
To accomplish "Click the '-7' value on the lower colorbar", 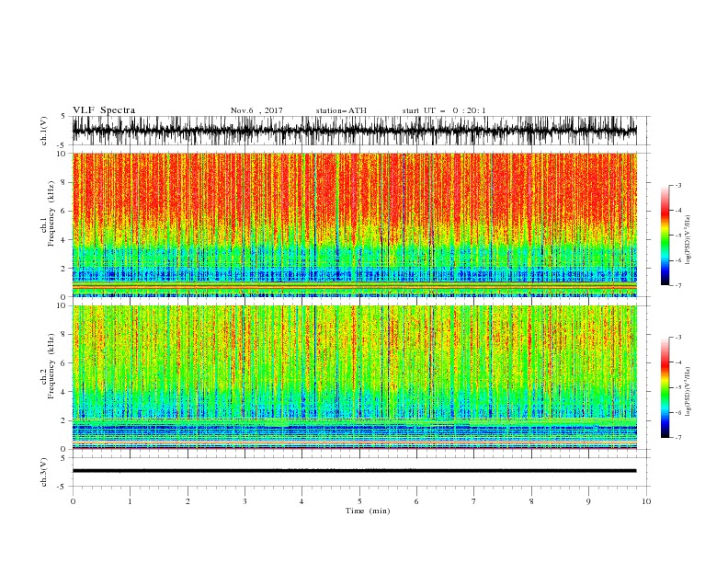I will (x=678, y=438).
